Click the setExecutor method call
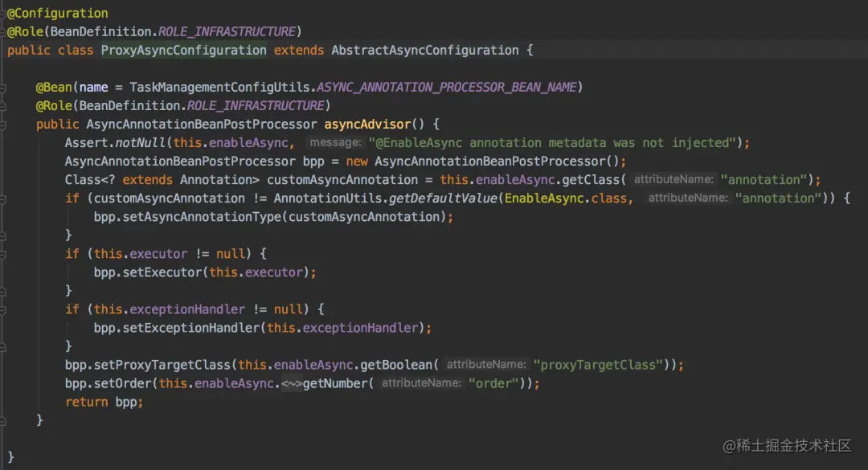868x470 pixels. coord(162,272)
